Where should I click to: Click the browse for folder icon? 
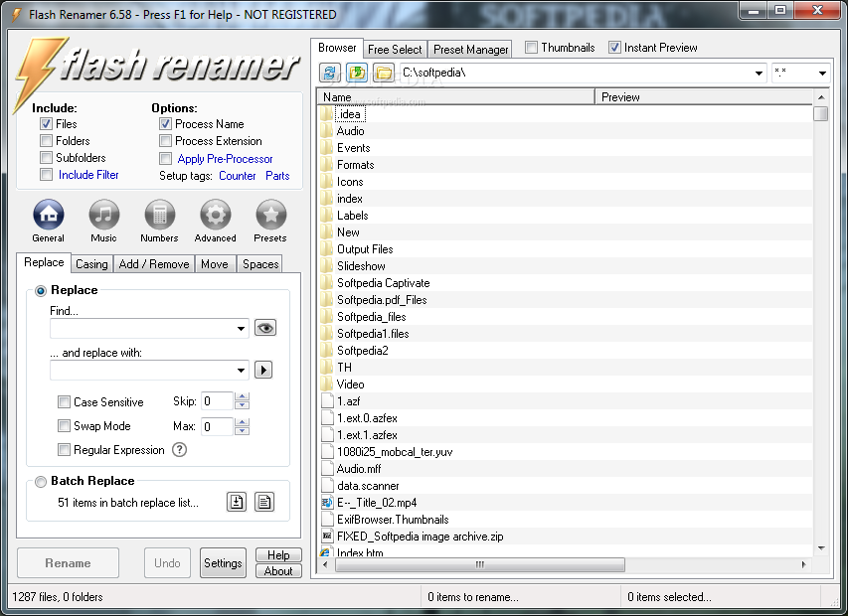click(384, 73)
